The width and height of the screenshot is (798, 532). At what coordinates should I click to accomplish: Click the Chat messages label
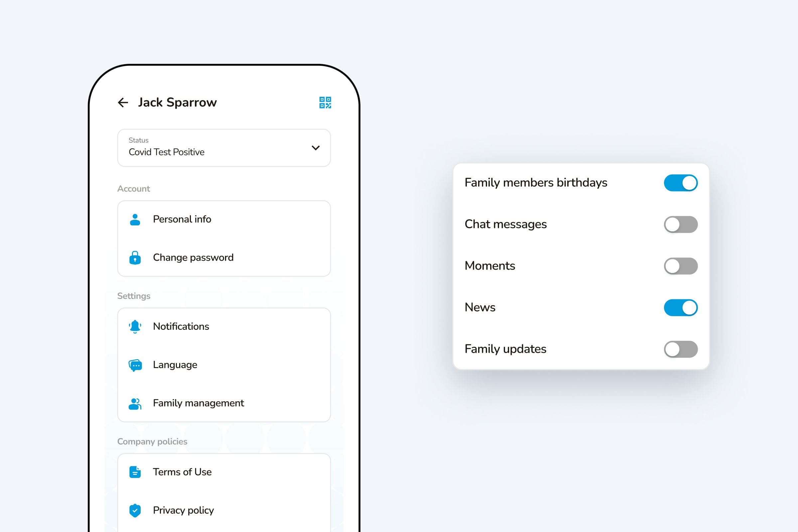click(x=505, y=224)
